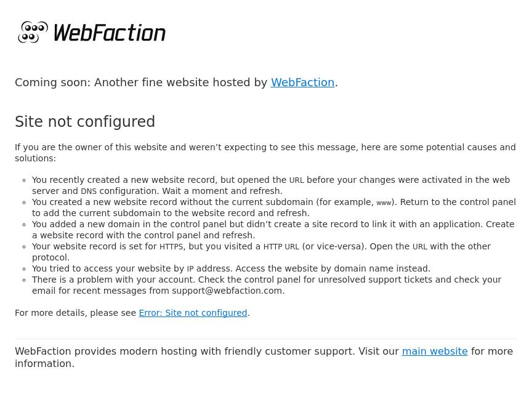The width and height of the screenshot is (532, 407).
Task: Click the "If you are the owner" paragraph
Action: point(265,153)
